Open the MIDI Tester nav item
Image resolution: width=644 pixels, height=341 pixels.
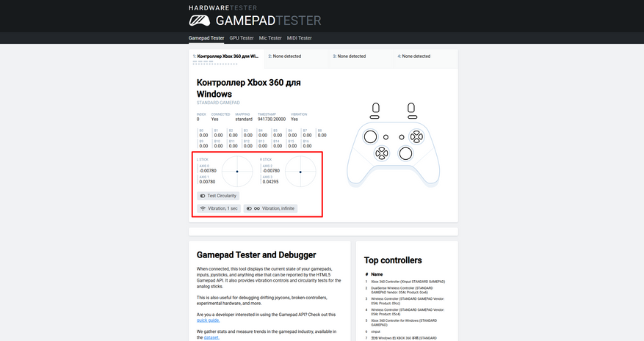(300, 37)
